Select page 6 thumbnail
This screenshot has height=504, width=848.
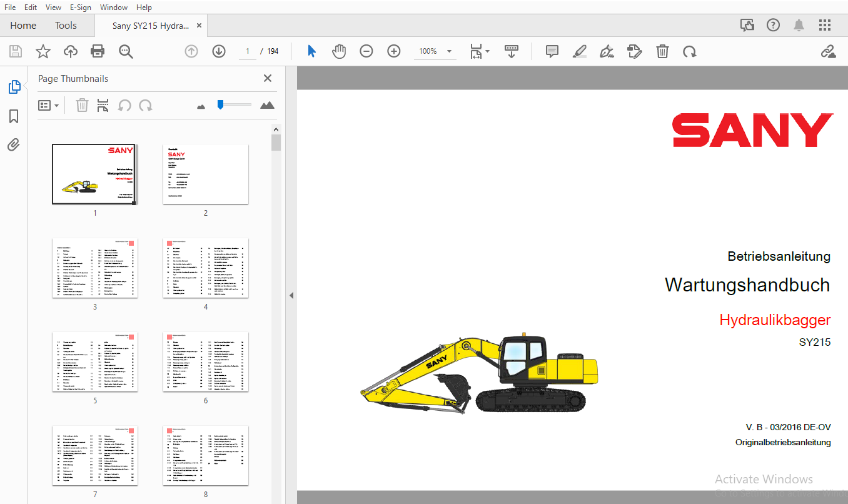coord(206,361)
